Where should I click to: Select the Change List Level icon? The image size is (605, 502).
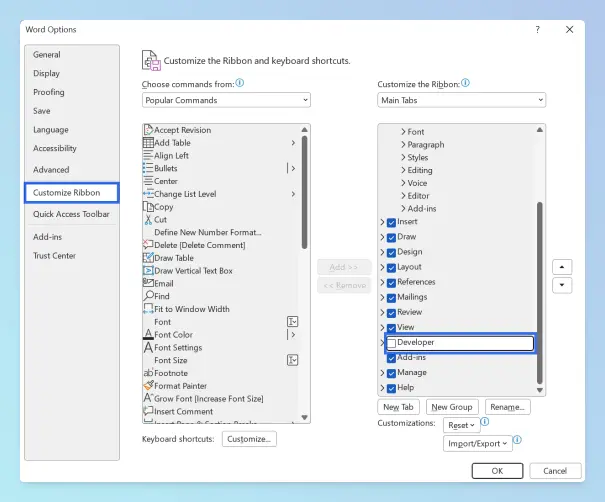(x=148, y=194)
